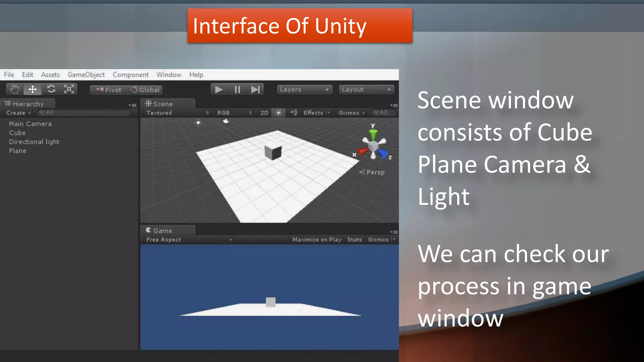
Task: Toggle Pivot handle position
Action: pyautogui.click(x=109, y=90)
